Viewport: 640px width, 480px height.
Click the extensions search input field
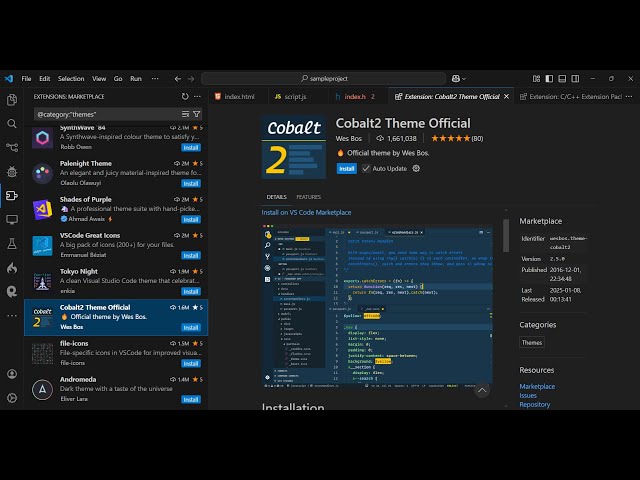105,114
